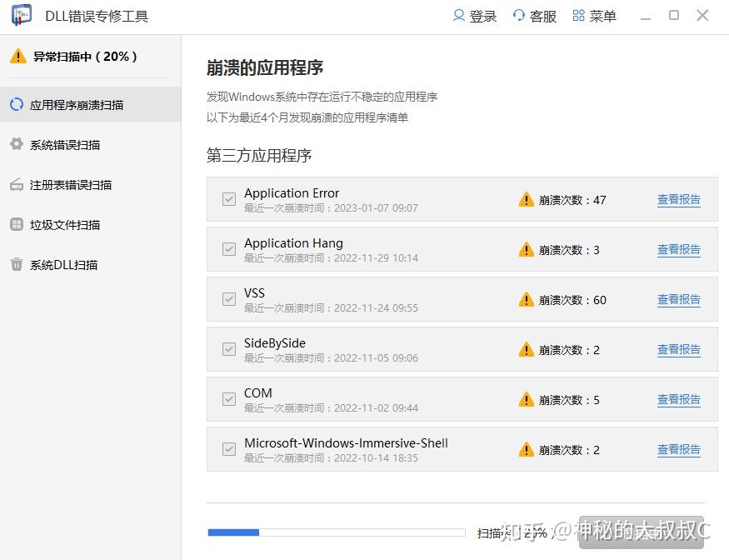This screenshot has width=729, height=560.
Task: Open the 菜单 menu
Action: 594,15
